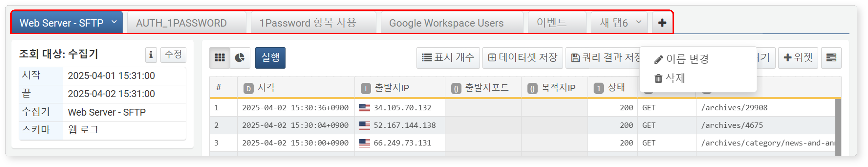This screenshot has width=868, height=167.
Task: Toggle the panel layout icon button
Action: (x=831, y=58)
